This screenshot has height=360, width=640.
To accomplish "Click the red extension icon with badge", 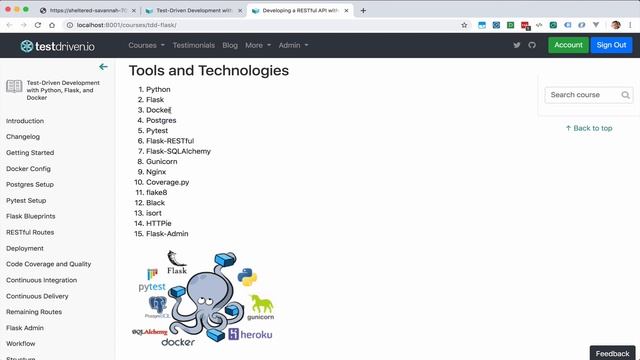I will point(525,26).
